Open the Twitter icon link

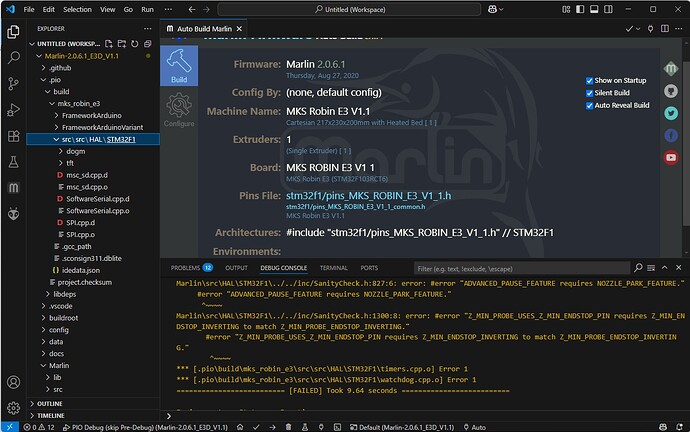point(671,113)
